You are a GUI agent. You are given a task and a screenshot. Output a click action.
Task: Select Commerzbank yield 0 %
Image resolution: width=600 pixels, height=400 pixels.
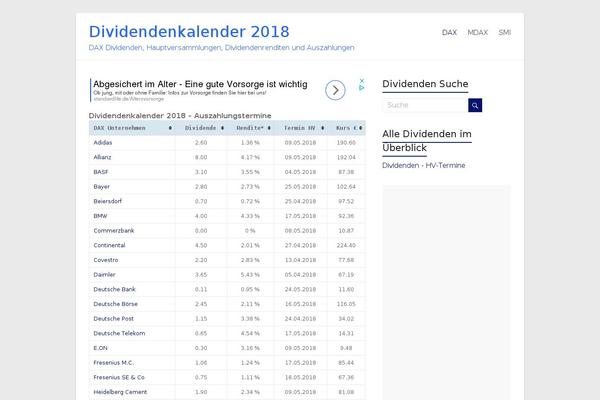[250, 230]
